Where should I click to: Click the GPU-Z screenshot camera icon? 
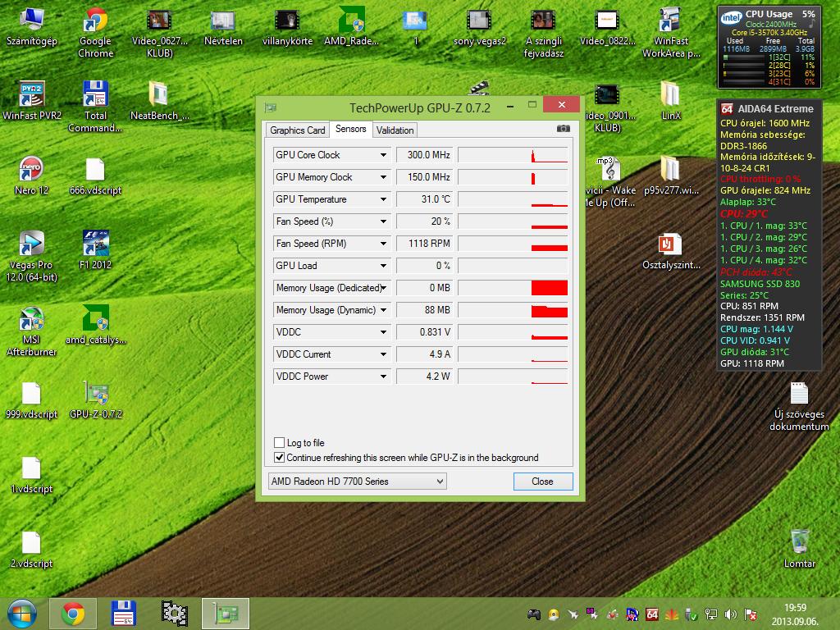click(x=563, y=129)
